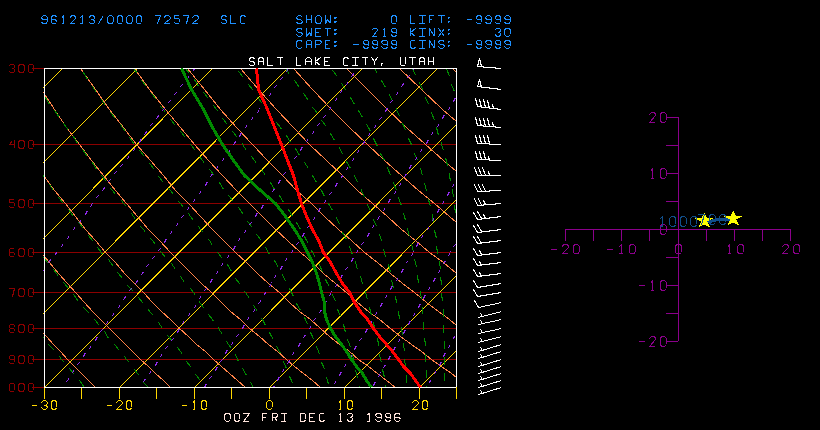Image resolution: width=820 pixels, height=430 pixels.
Task: Click the yellow star at the hodograph trace end
Action: [x=734, y=218]
